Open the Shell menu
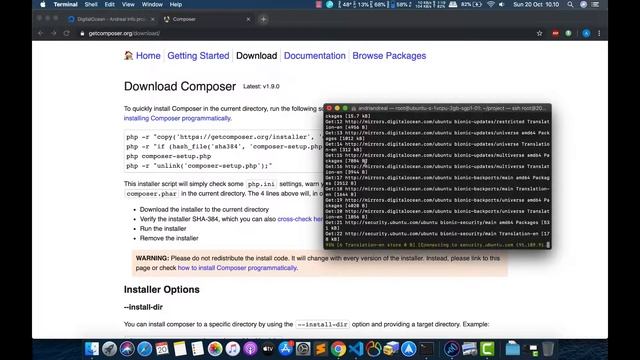The width and height of the screenshot is (640, 360). click(91, 4)
